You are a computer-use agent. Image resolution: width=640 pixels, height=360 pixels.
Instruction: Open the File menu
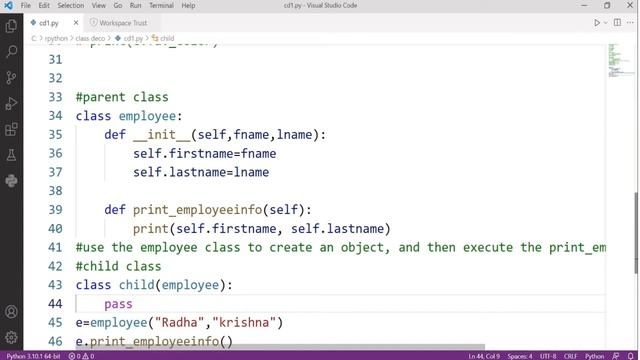coord(26,5)
